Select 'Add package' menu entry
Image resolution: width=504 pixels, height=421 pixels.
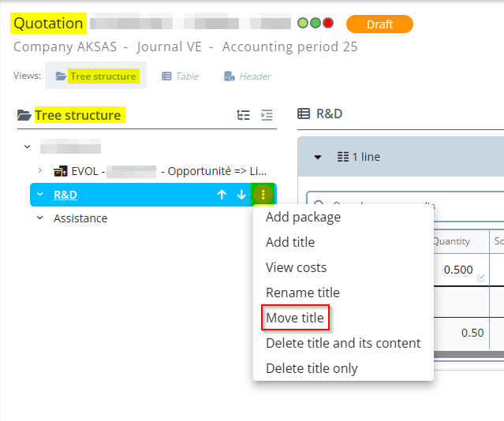(x=303, y=217)
